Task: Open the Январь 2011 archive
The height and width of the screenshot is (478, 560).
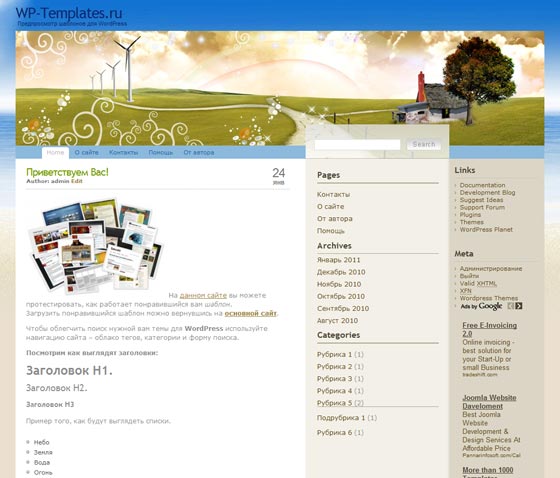Action: pos(339,260)
